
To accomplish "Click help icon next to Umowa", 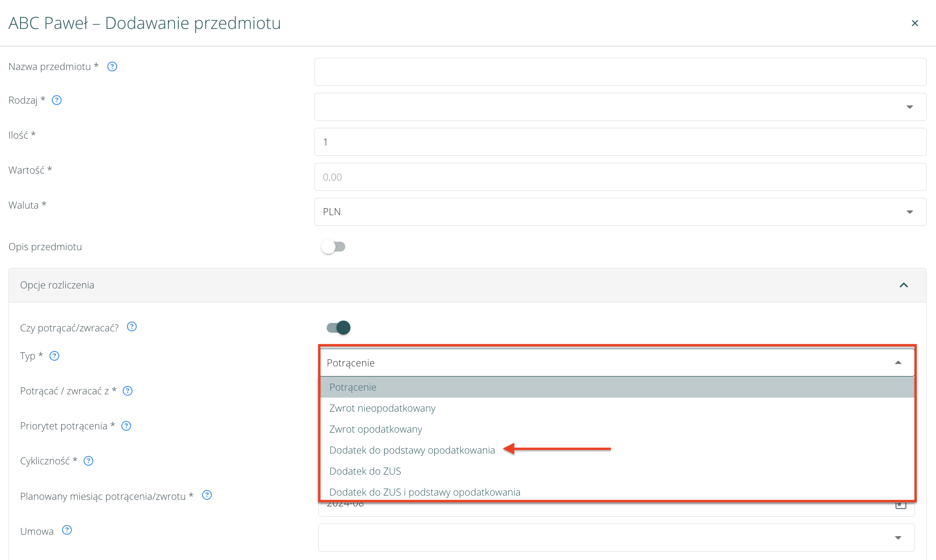I will pyautogui.click(x=67, y=530).
